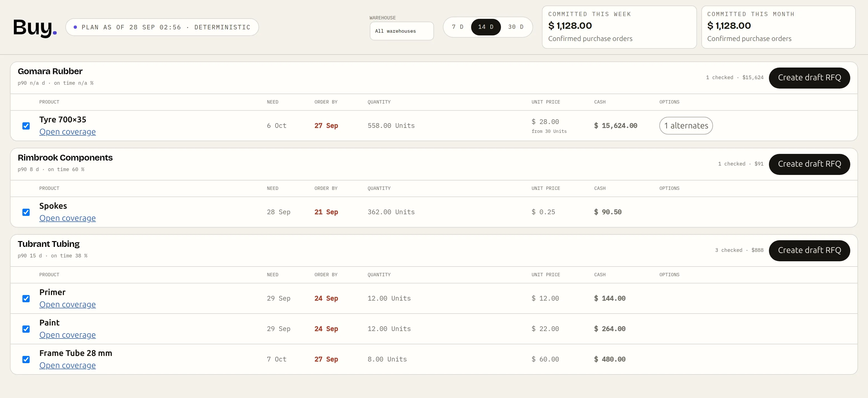Select the 30 D horizon

(516, 27)
